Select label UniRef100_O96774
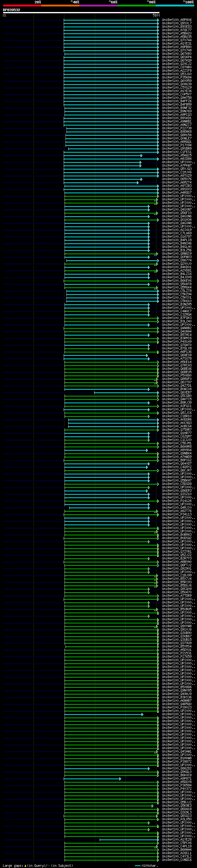The height and width of the screenshot is (868, 197). pyautogui.click(x=177, y=260)
